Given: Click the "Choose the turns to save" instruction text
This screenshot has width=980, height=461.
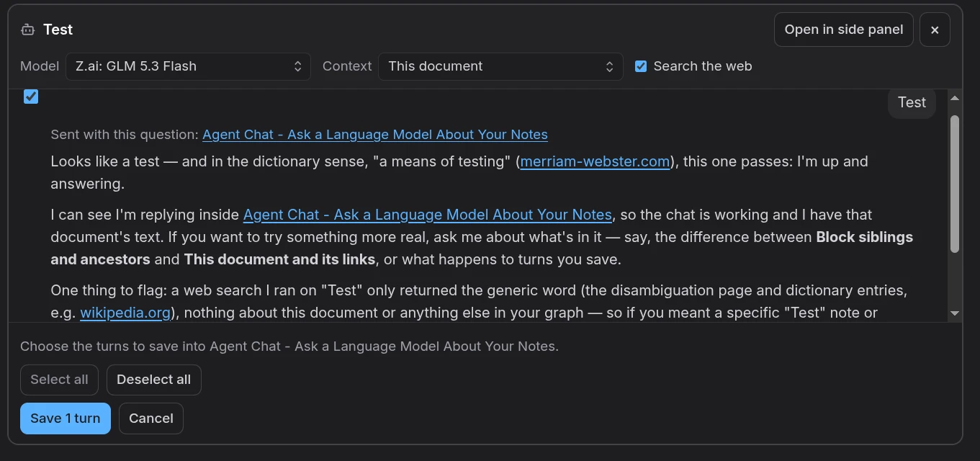Looking at the screenshot, I should pyautogui.click(x=289, y=346).
